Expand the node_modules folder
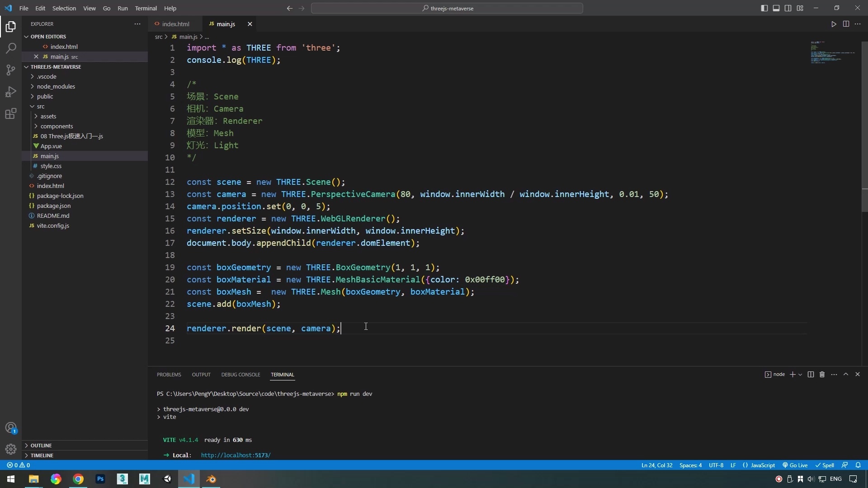The width and height of the screenshot is (868, 488). click(56, 86)
